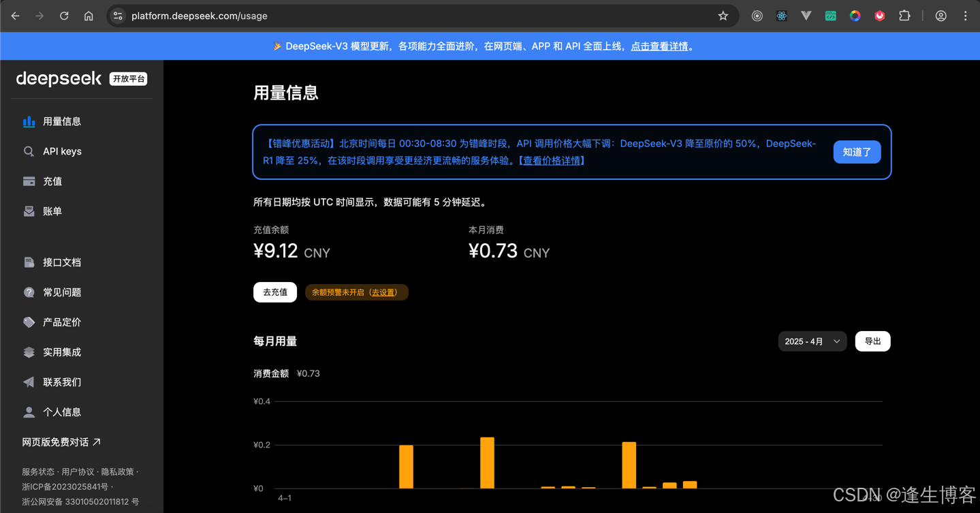Open the Vue devtools extension icon

point(806,16)
